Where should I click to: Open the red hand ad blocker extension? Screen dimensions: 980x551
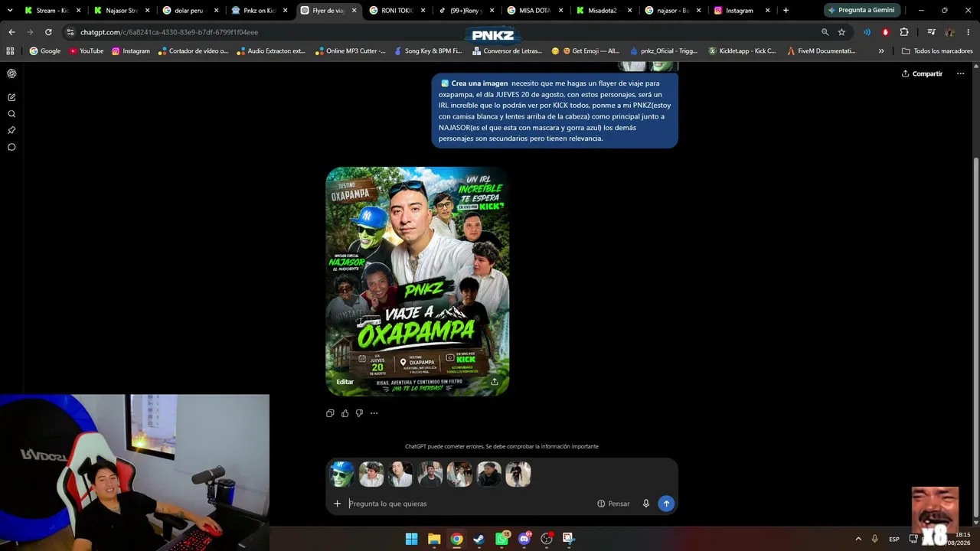[x=885, y=32]
